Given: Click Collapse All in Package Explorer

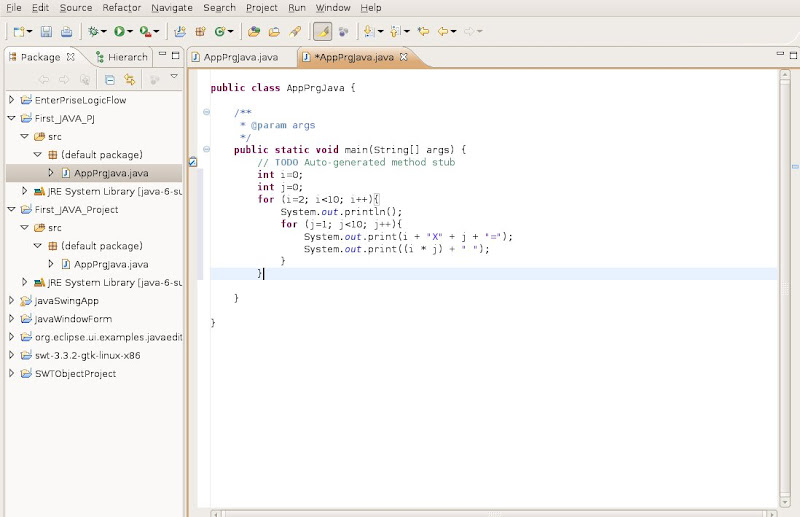Looking at the screenshot, I should (x=110, y=79).
